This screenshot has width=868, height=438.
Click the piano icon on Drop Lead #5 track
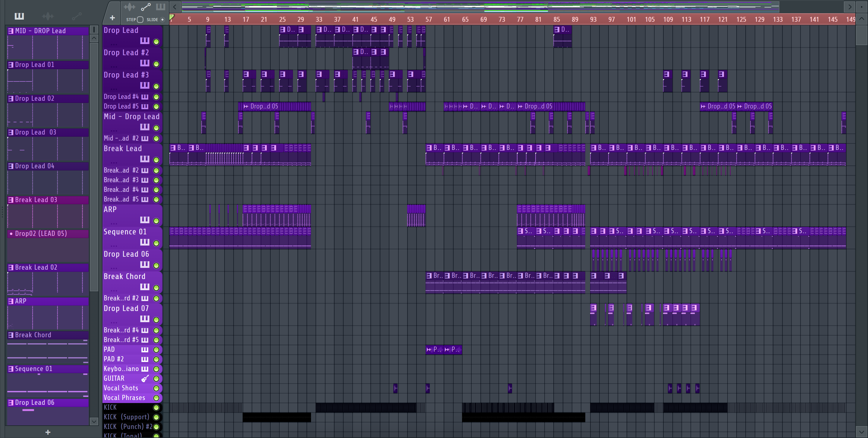[145, 106]
